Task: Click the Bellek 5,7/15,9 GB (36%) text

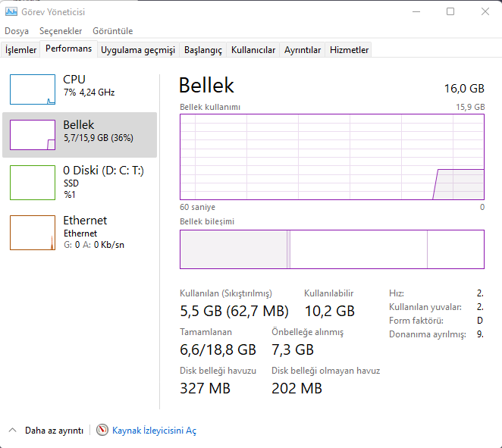Action: tap(98, 131)
